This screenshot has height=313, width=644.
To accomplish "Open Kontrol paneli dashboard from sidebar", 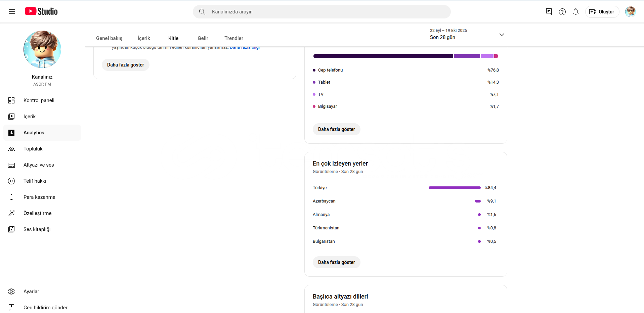I will pos(39,100).
